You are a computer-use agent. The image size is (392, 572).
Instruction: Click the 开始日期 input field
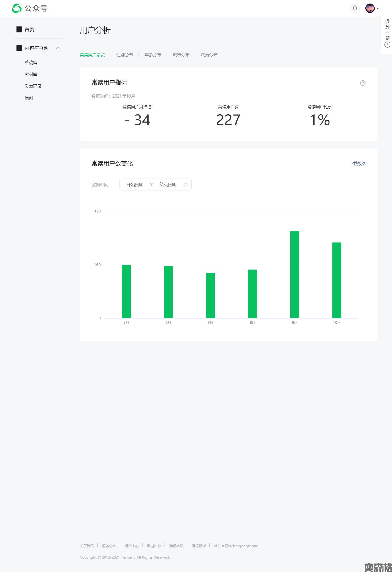coord(135,185)
